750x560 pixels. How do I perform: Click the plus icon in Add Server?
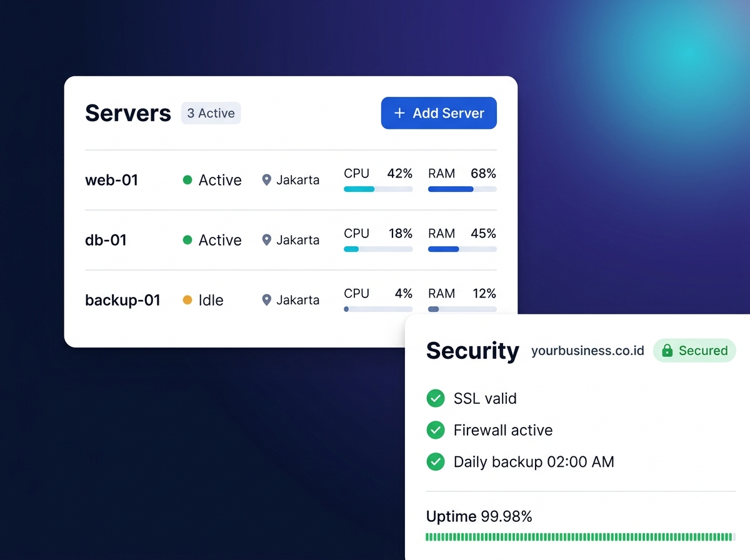pos(399,113)
